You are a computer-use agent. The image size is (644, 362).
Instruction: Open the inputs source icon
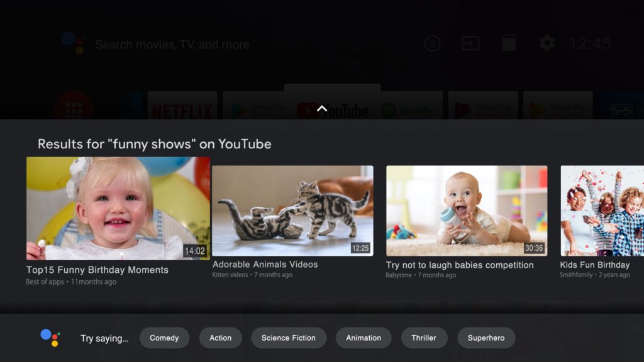pyautogui.click(x=470, y=43)
